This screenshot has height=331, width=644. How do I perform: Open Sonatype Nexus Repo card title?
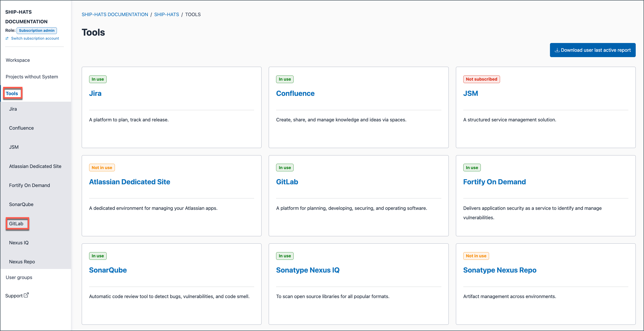tap(500, 270)
